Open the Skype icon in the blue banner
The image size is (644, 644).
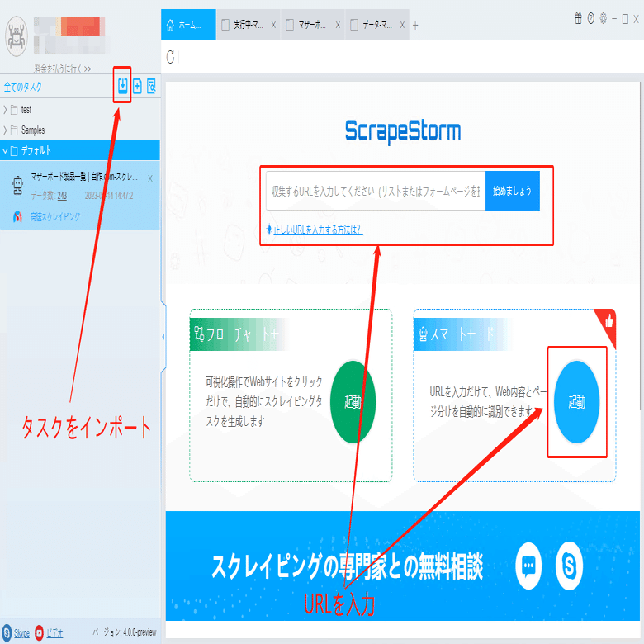569,566
